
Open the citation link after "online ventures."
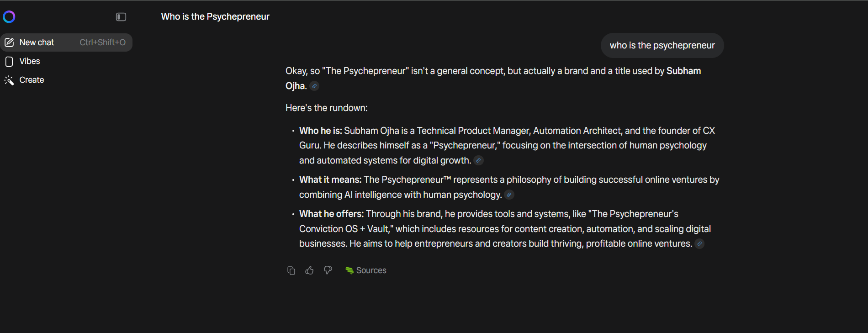[x=699, y=243]
